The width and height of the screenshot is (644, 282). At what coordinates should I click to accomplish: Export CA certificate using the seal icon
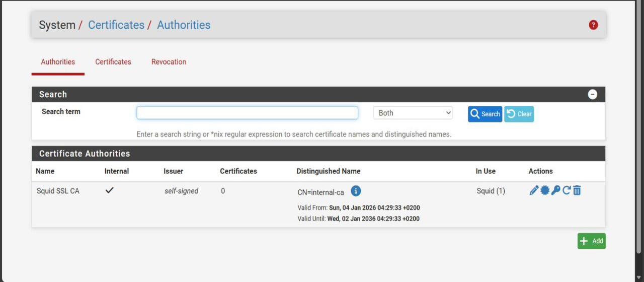click(545, 190)
